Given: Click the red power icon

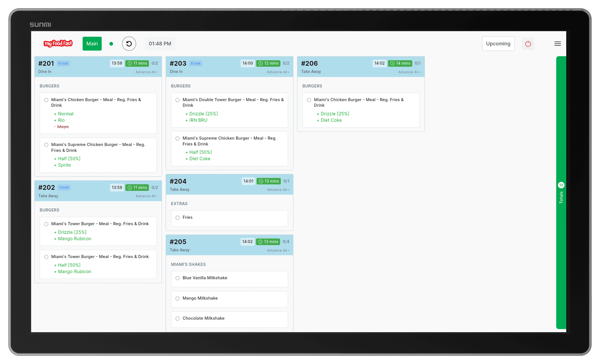Looking at the screenshot, I should coord(528,44).
